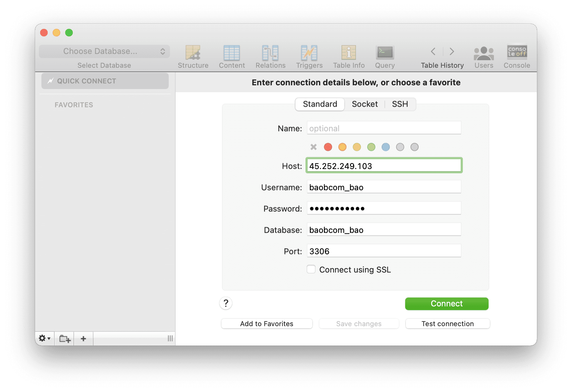
Task: Switch to the Socket connection tab
Action: pyautogui.click(x=365, y=104)
